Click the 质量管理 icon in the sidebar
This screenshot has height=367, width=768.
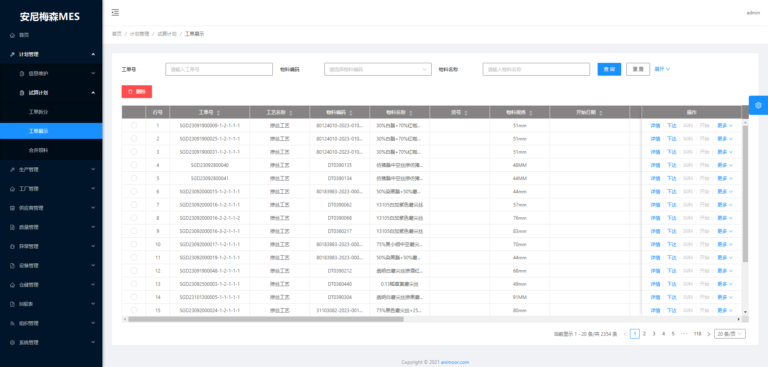click(12, 227)
